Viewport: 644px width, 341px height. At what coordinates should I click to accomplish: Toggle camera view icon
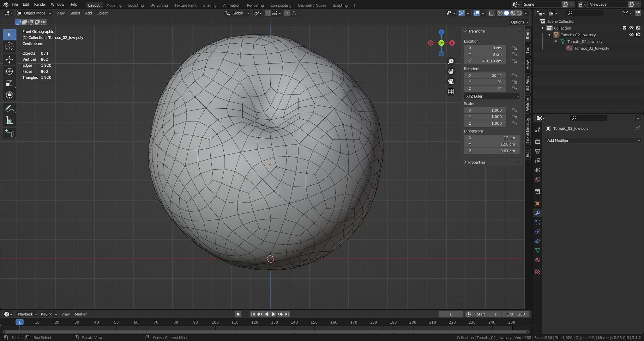pos(451,81)
